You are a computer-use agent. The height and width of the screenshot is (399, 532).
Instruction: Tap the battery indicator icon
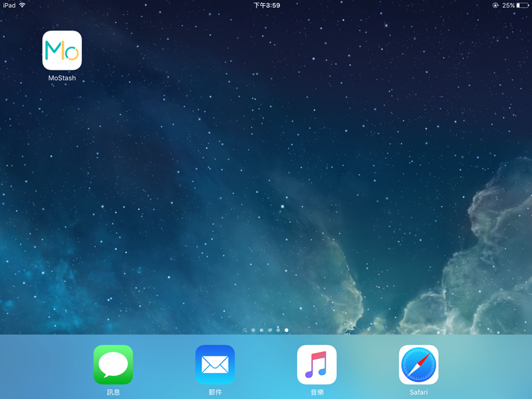pyautogui.click(x=523, y=5)
